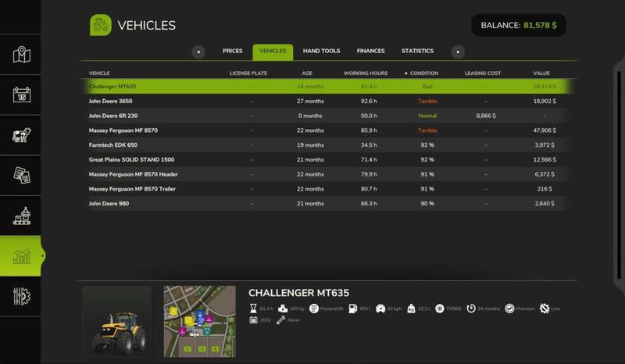This screenshot has height=364, width=625.
Task: Sort by Vehicle column header
Action: pyautogui.click(x=99, y=73)
